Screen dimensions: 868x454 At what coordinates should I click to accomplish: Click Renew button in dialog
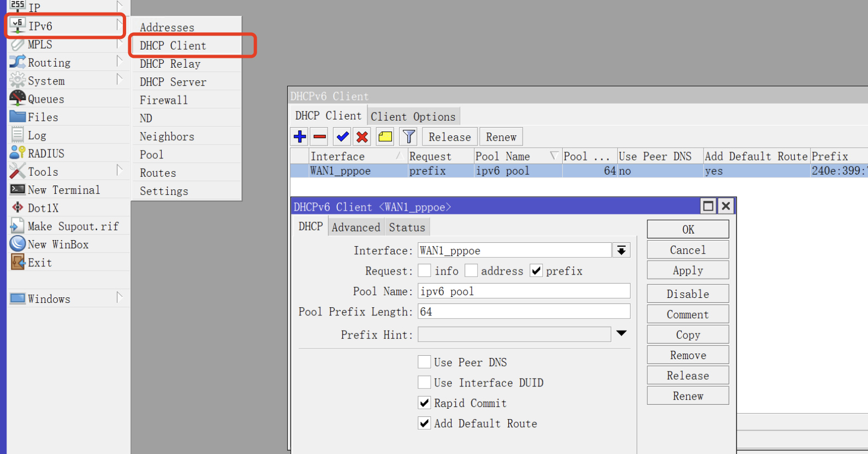pos(687,396)
